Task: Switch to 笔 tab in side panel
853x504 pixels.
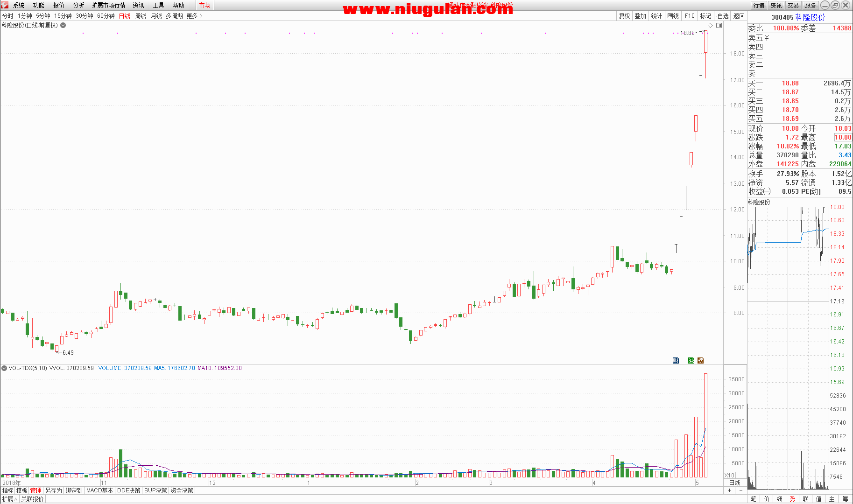Action: click(x=754, y=499)
